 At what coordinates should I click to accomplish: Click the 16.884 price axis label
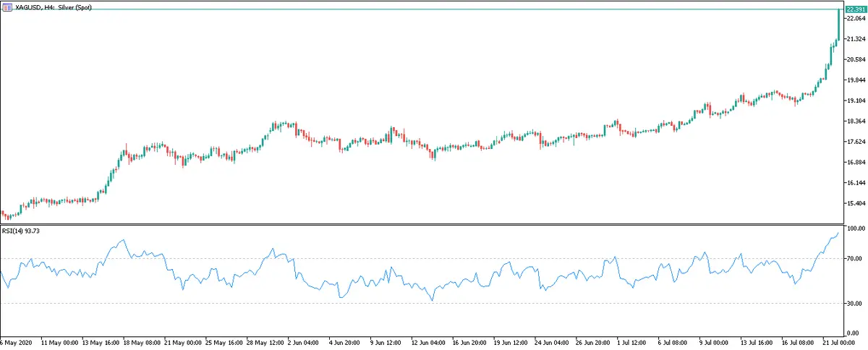pos(854,163)
